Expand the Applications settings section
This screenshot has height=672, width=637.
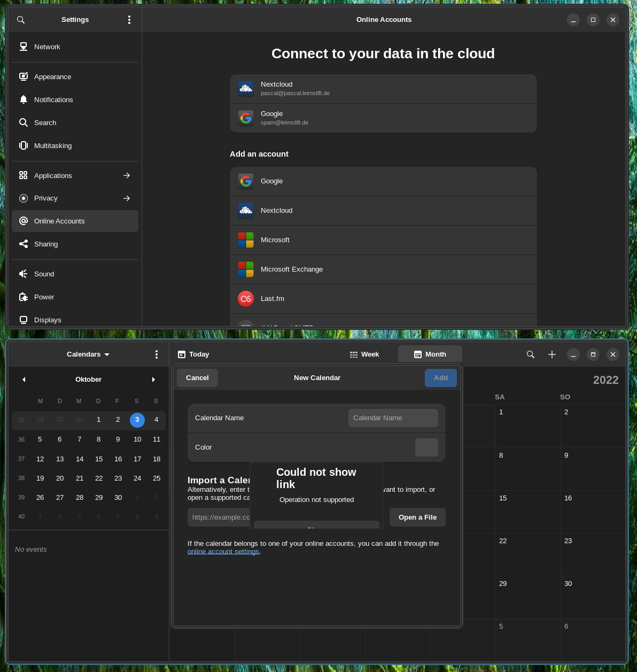tap(75, 175)
